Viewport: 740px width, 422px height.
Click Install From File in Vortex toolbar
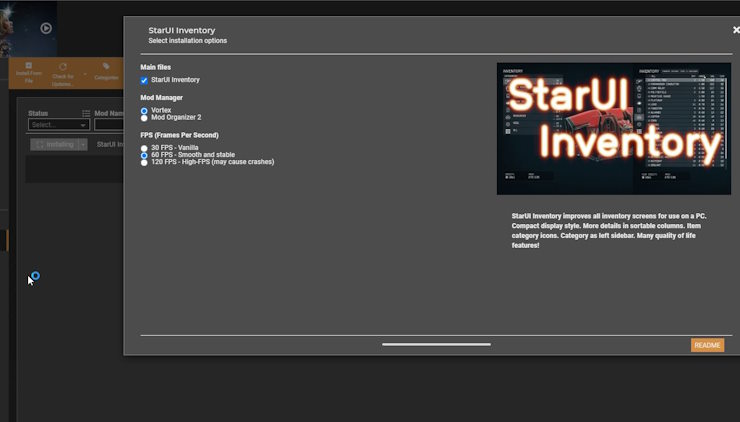coord(29,73)
